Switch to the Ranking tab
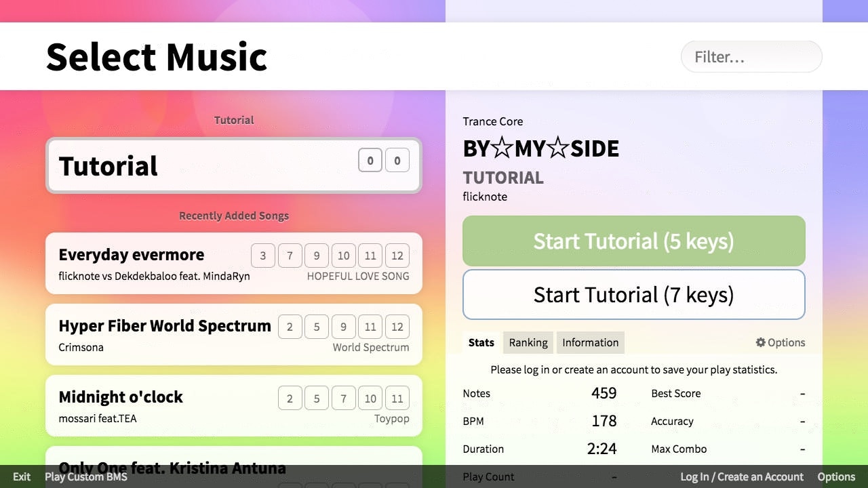This screenshot has height=488, width=868. point(528,342)
